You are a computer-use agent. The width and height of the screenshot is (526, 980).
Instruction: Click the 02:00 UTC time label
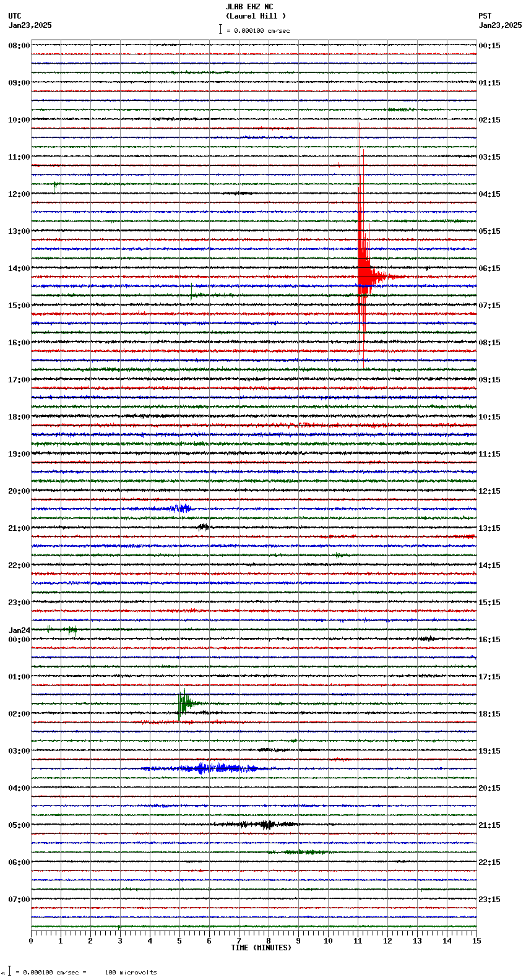coord(19,714)
